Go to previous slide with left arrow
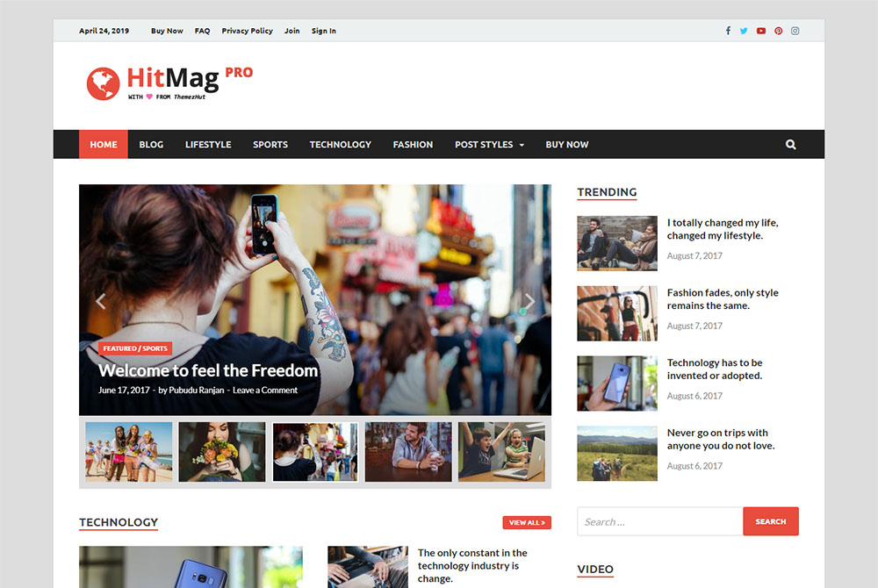 coord(100,301)
